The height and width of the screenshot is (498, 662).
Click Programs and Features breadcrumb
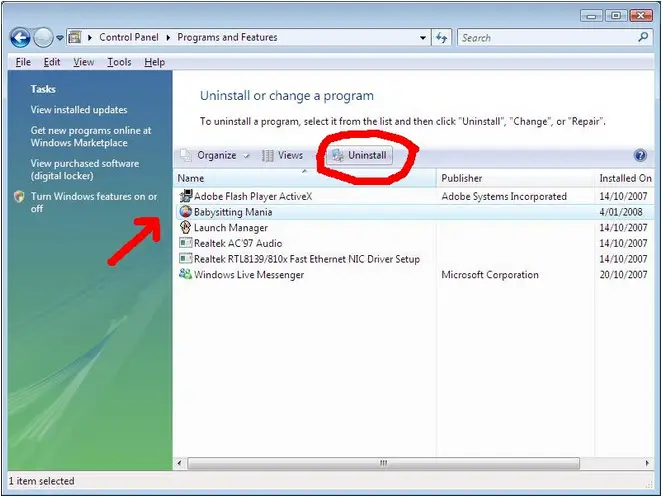pos(227,38)
